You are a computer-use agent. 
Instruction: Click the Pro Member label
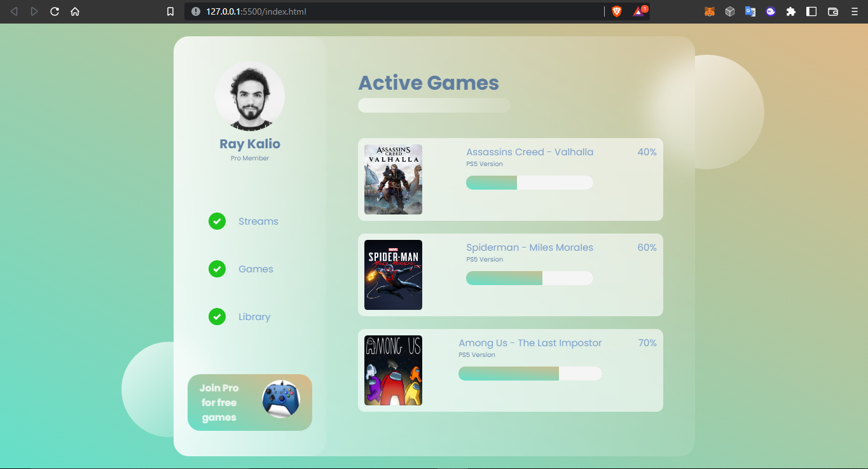pyautogui.click(x=250, y=158)
